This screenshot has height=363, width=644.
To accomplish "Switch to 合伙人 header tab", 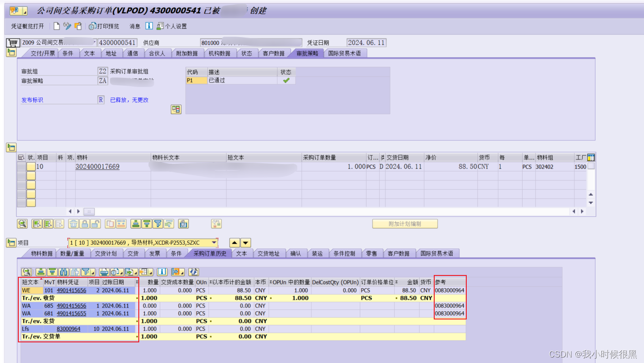I will click(157, 54).
